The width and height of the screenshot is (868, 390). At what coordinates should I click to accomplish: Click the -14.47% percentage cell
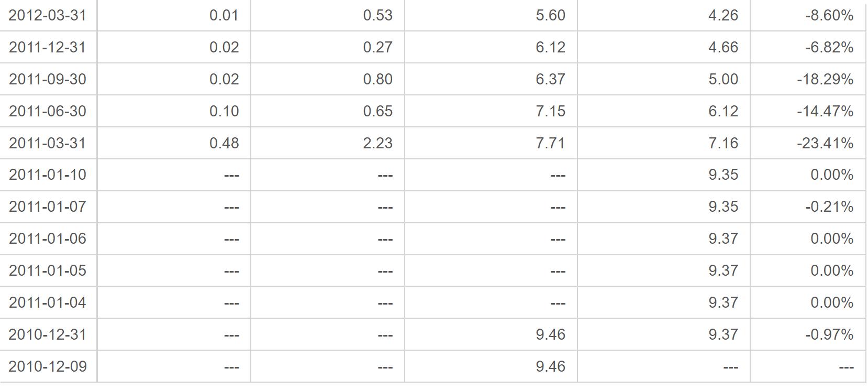[808, 111]
